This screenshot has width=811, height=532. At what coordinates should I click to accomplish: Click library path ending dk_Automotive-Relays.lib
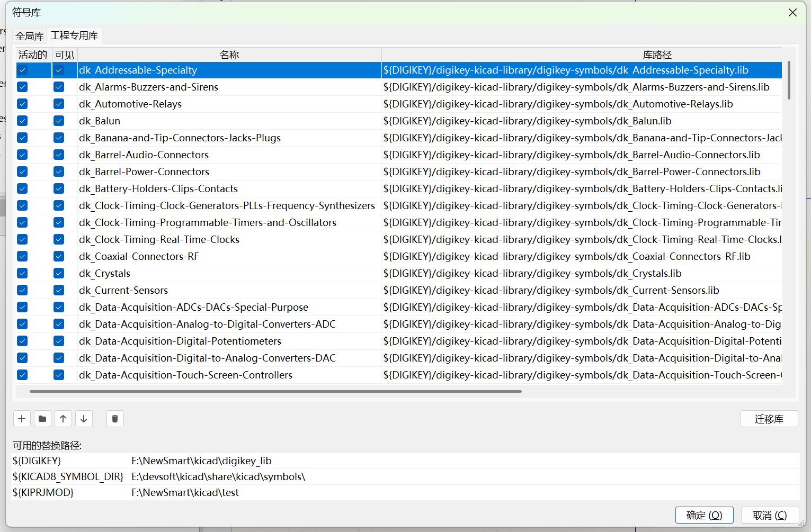(582, 104)
